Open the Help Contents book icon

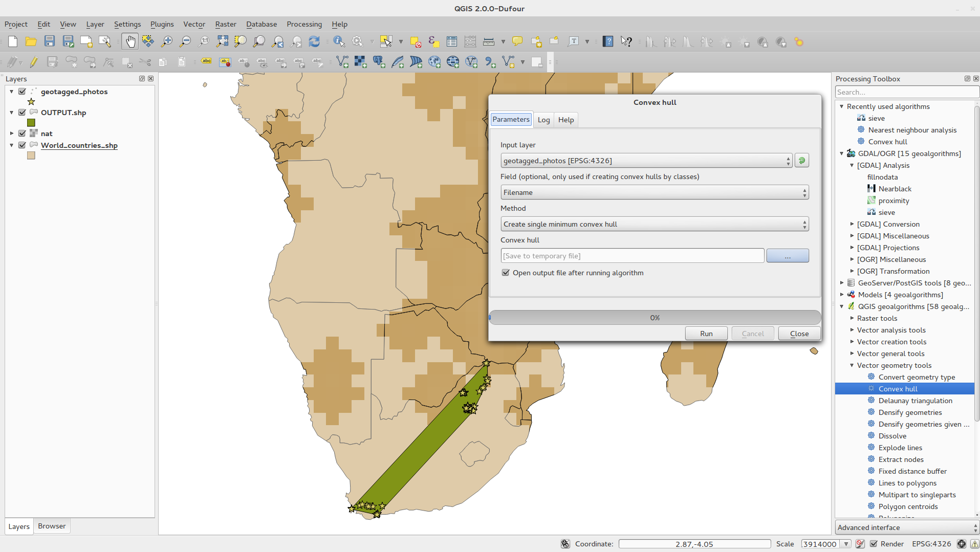pyautogui.click(x=607, y=41)
